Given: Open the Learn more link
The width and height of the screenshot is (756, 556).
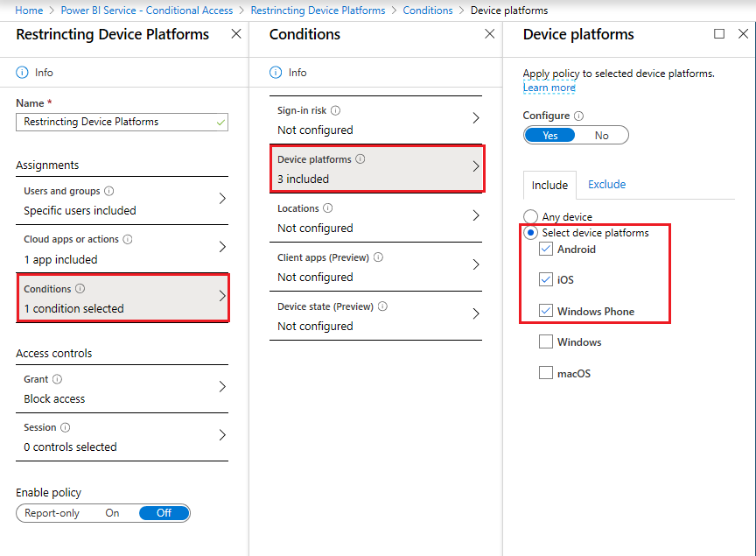Looking at the screenshot, I should [x=549, y=87].
